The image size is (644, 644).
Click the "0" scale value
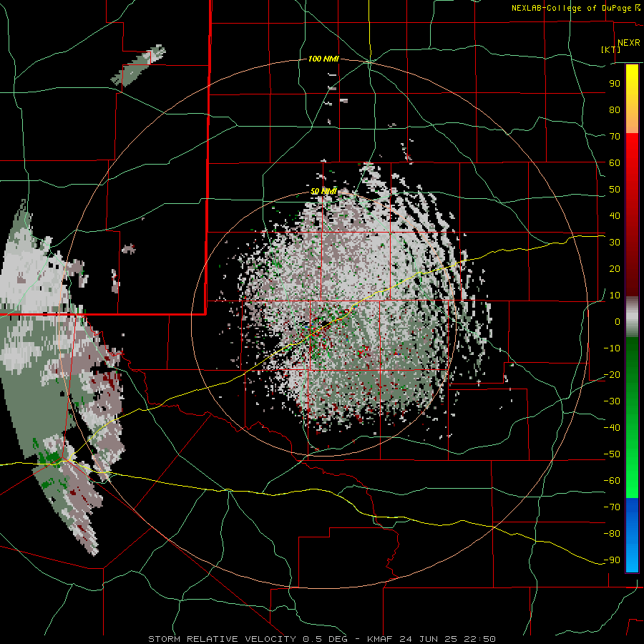pyautogui.click(x=618, y=321)
